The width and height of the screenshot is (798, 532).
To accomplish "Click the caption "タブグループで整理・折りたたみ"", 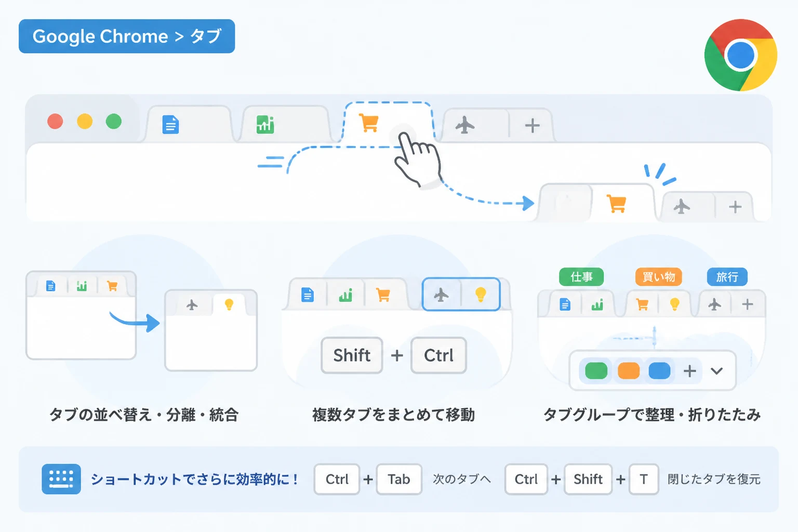I will point(652,415).
